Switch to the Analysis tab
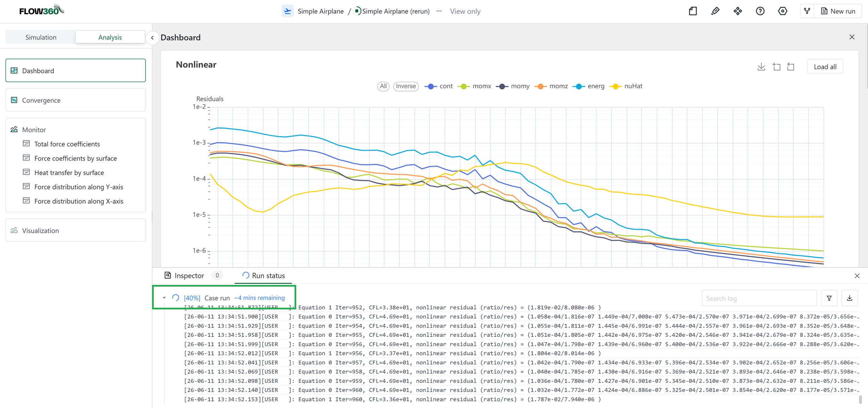 point(110,37)
